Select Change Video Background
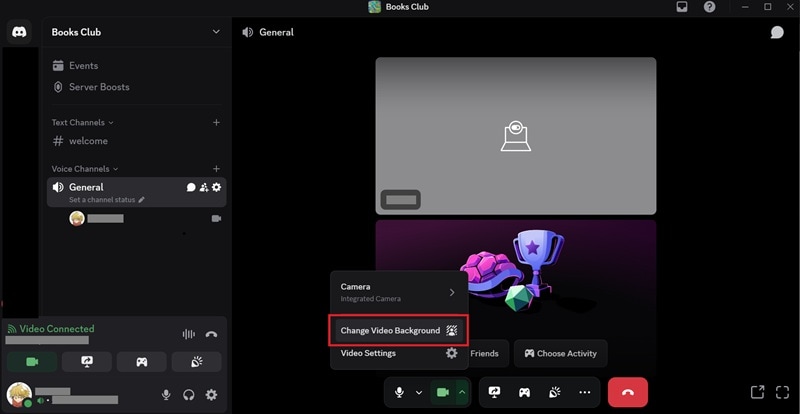800x414 pixels. pyautogui.click(x=399, y=331)
